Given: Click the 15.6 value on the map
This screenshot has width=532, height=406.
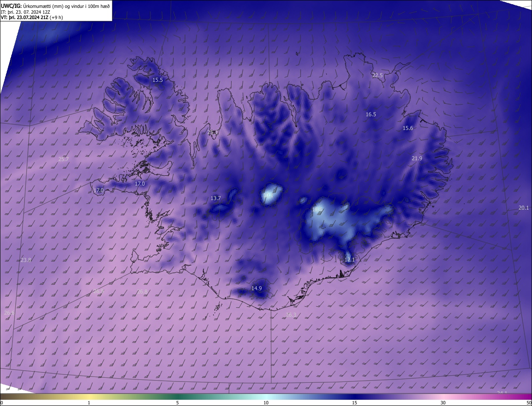Looking at the screenshot, I should [x=408, y=128].
